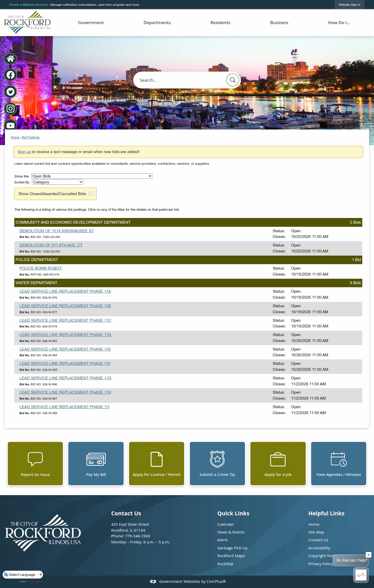Open Lead Service Line Replacement Phase 11I
The image size is (374, 588).
tap(64, 407)
